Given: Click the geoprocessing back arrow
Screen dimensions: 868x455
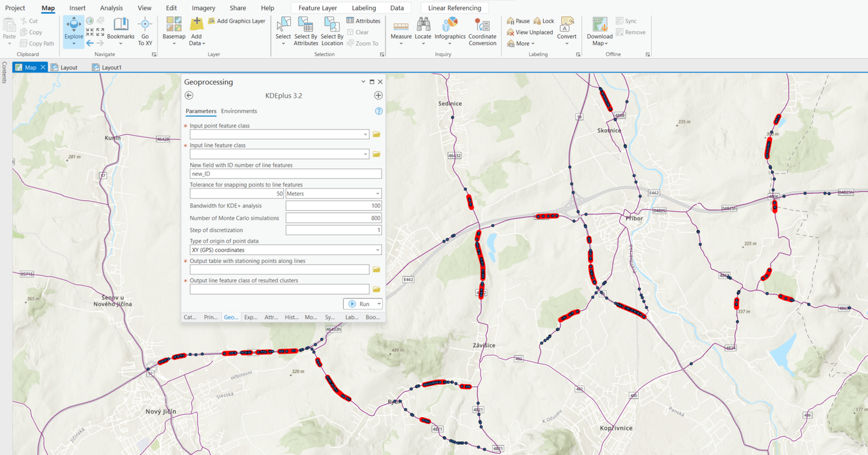Looking at the screenshot, I should click(x=189, y=95).
